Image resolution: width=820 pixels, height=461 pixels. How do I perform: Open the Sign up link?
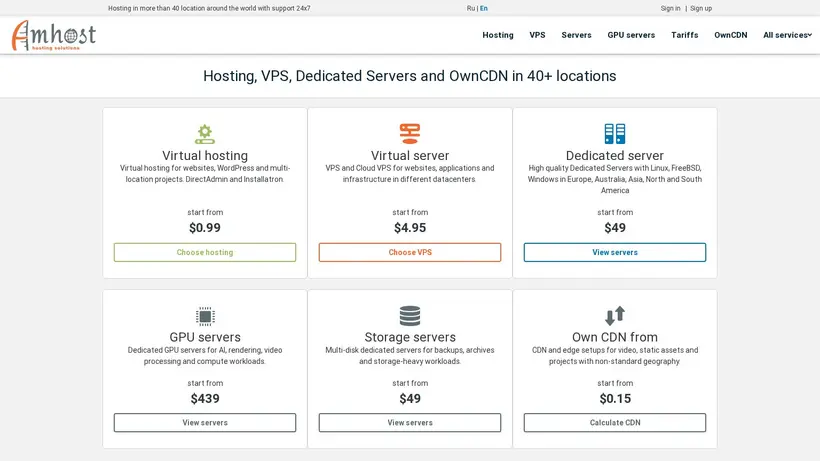[x=701, y=8]
